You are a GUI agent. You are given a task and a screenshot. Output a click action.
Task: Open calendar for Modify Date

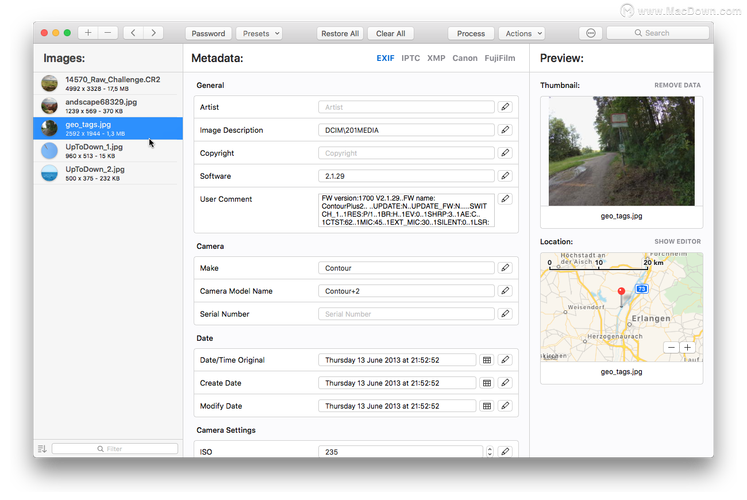[487, 406]
